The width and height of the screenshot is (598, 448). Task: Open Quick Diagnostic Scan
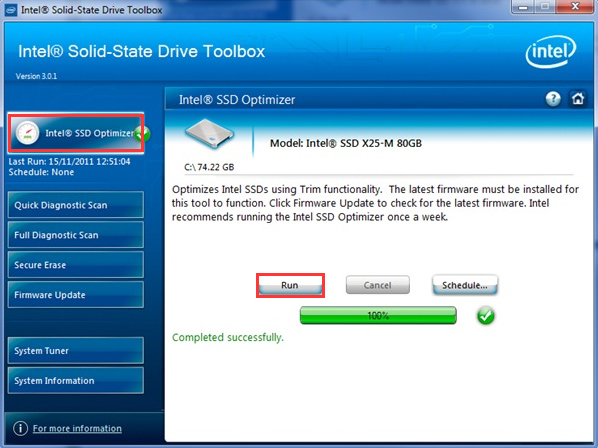(x=76, y=205)
